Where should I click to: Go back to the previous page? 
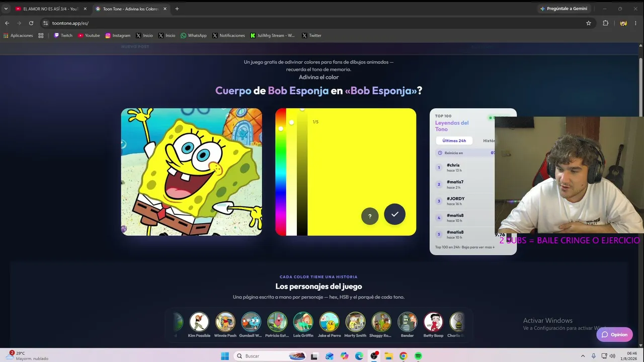pos(7,23)
